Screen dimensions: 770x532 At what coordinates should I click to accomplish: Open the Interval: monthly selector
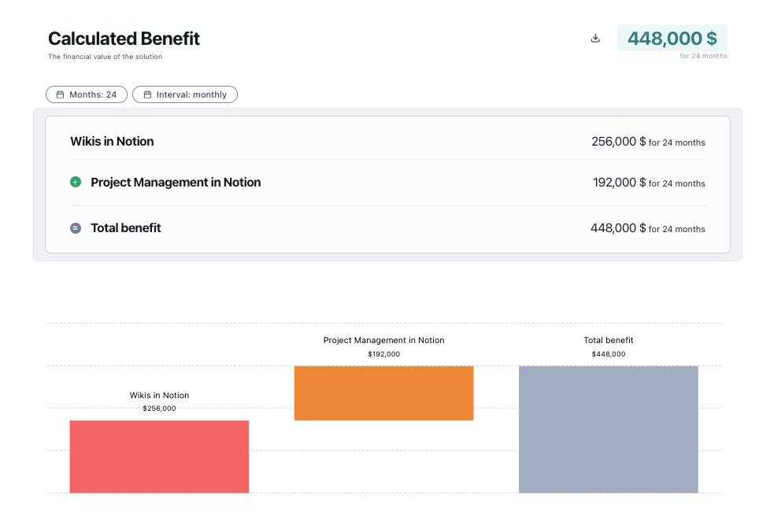coord(185,94)
